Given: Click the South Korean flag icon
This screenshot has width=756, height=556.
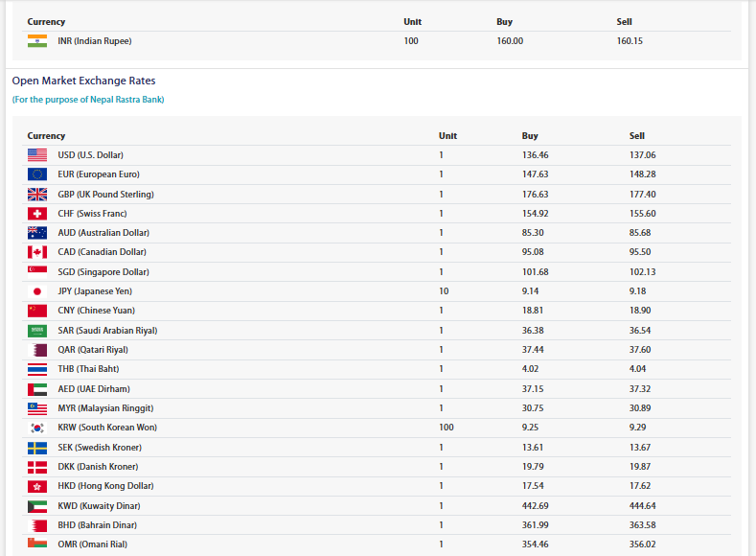Looking at the screenshot, I should tap(37, 428).
